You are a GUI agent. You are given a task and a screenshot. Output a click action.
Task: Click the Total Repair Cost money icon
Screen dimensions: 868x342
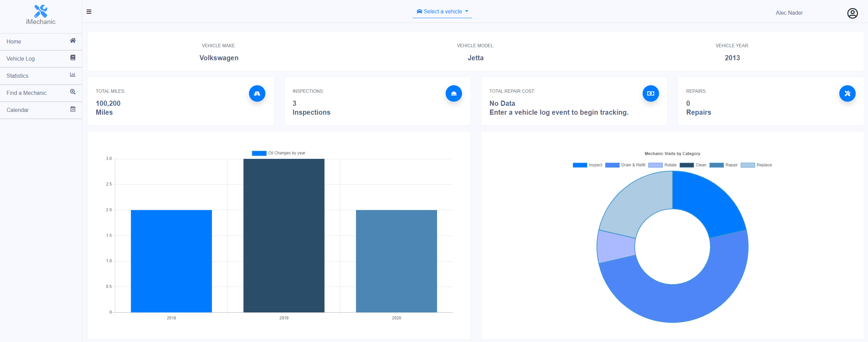coord(651,93)
